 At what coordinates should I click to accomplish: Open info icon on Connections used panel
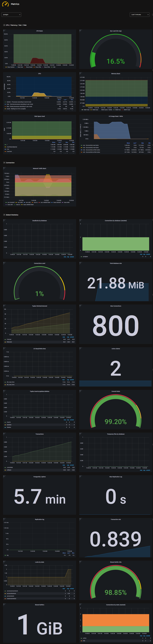pos(4,263)
